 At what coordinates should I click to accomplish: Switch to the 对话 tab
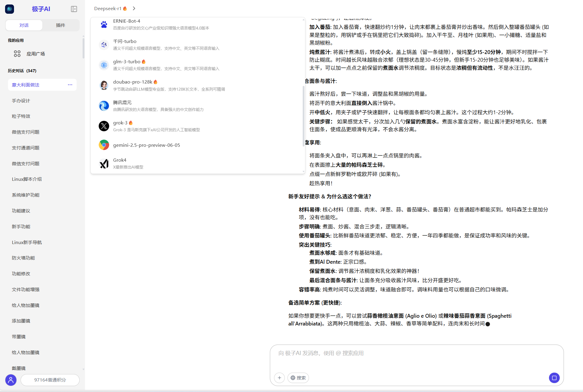[24, 25]
